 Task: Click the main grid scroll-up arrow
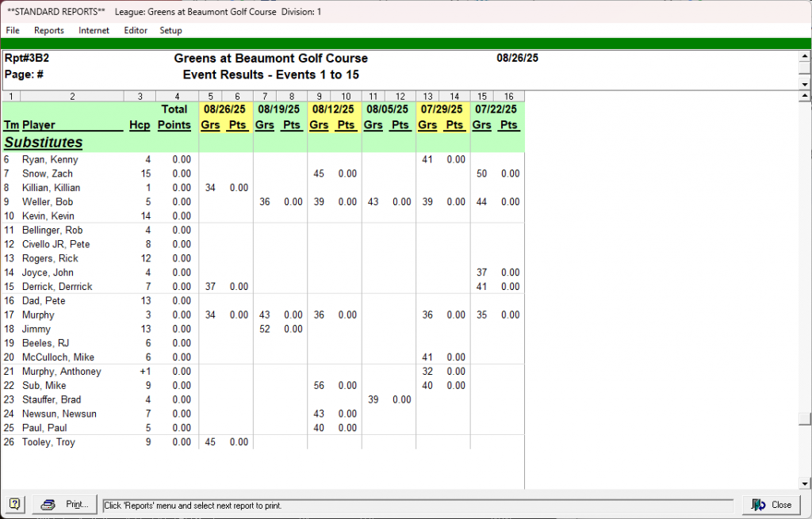pos(805,97)
